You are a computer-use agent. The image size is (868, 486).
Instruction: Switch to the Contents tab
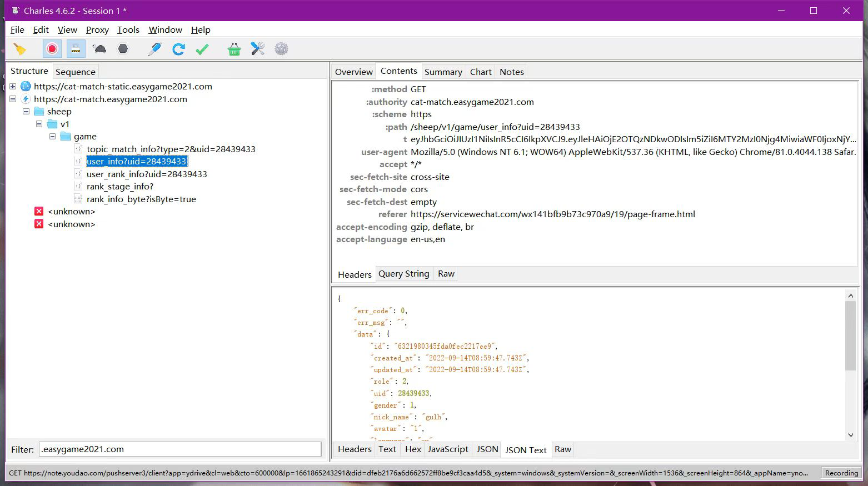(x=399, y=71)
